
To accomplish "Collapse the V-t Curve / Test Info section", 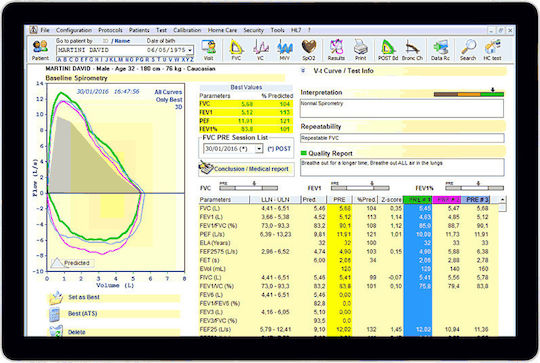I will [303, 71].
